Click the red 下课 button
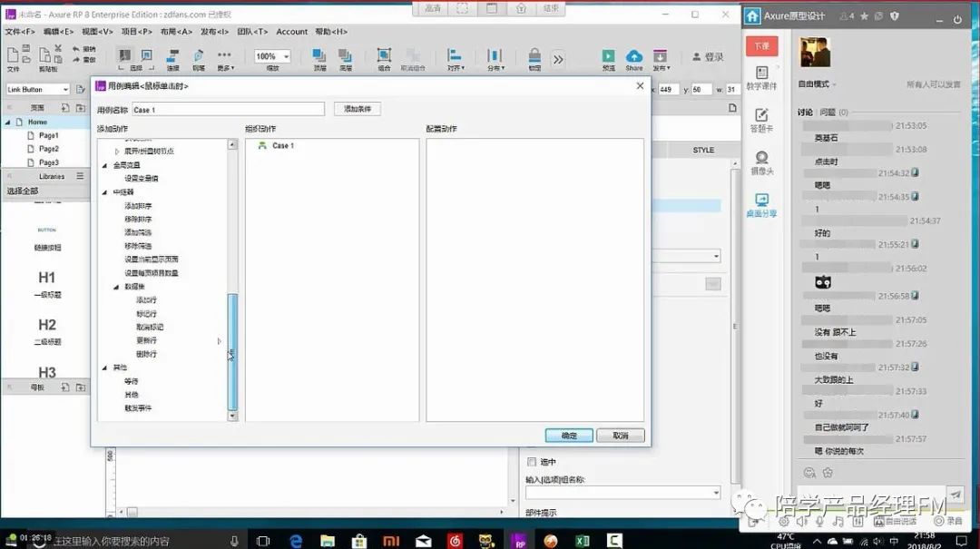This screenshot has height=549, width=980. (x=761, y=45)
